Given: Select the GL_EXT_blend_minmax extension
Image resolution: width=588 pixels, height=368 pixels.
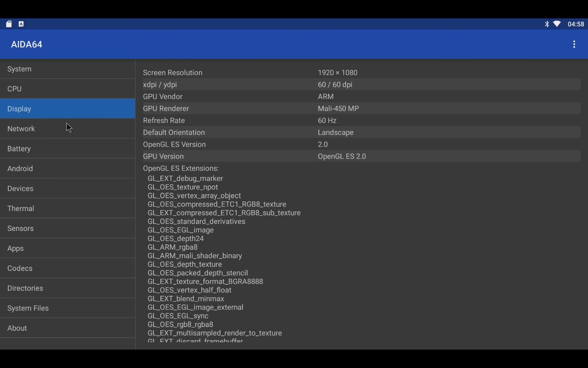Looking at the screenshot, I should 186,299.
